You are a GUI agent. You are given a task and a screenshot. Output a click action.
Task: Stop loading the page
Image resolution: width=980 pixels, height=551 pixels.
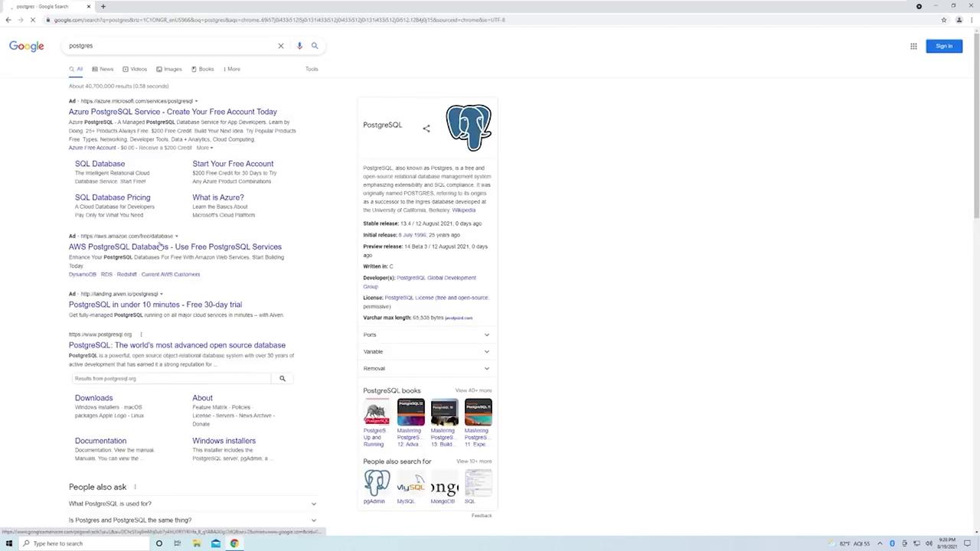coord(34,20)
